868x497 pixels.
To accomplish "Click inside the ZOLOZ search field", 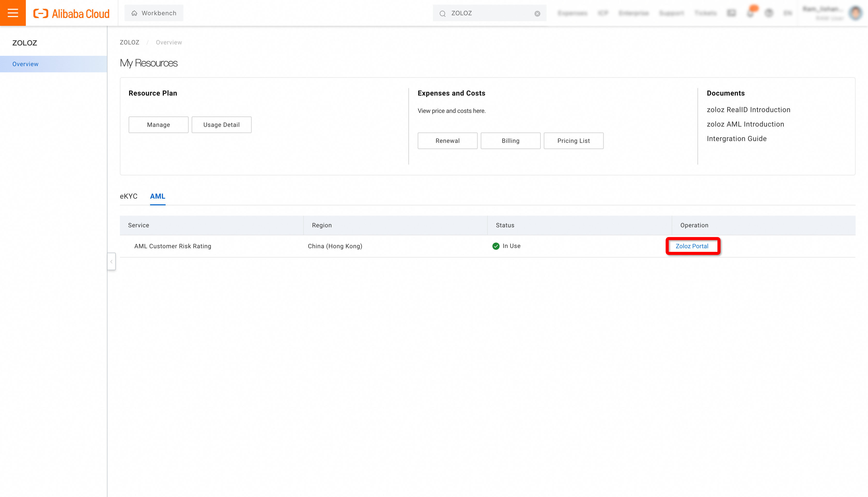I will tap(488, 13).
